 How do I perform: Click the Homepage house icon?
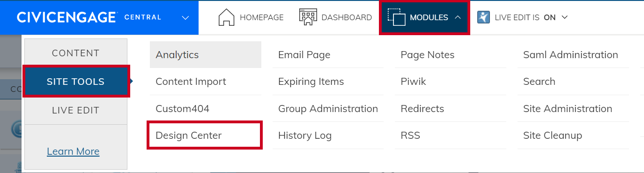(x=226, y=17)
